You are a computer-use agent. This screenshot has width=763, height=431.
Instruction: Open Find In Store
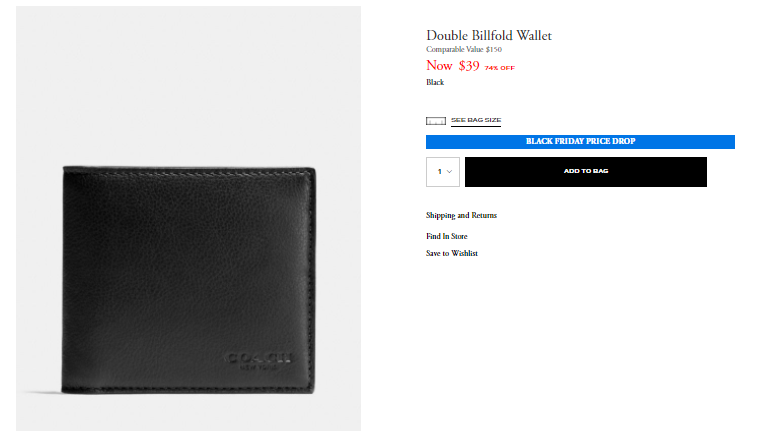coord(447,236)
